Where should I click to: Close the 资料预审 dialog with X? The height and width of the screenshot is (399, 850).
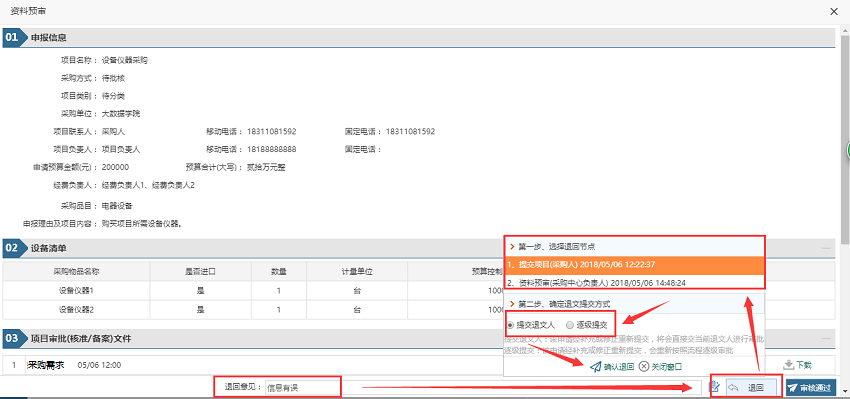pos(834,11)
